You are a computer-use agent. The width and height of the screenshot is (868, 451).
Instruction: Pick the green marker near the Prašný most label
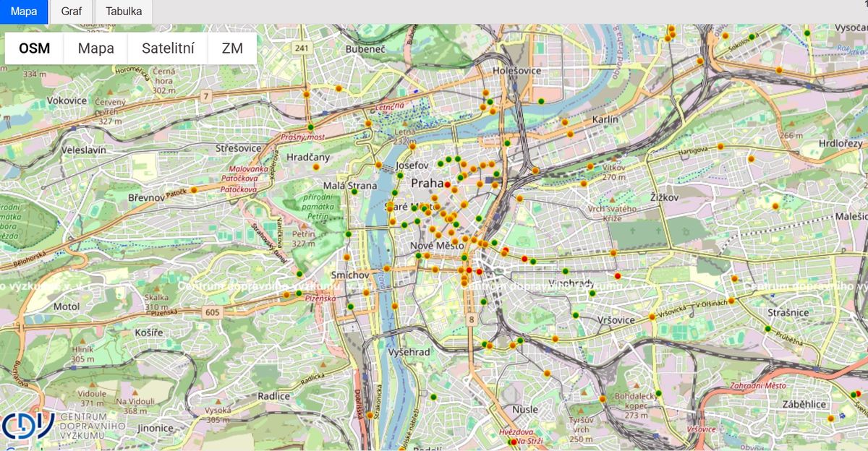[310, 127]
